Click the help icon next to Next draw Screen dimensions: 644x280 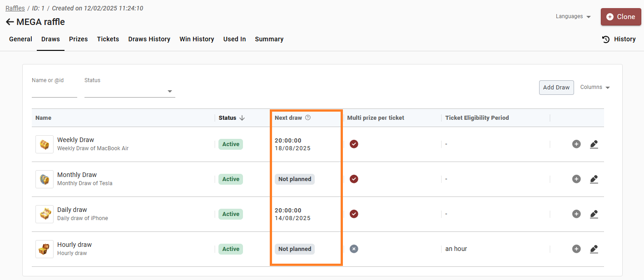pos(308,118)
